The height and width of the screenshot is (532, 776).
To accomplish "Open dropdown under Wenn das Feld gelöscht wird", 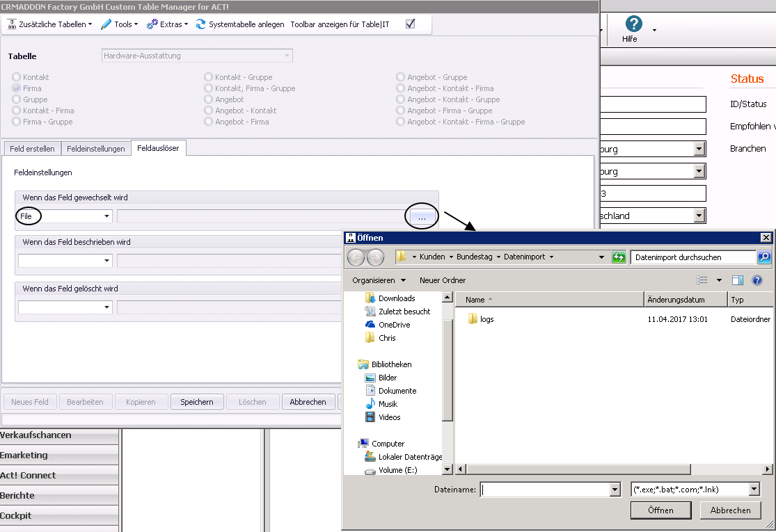I will [65, 307].
